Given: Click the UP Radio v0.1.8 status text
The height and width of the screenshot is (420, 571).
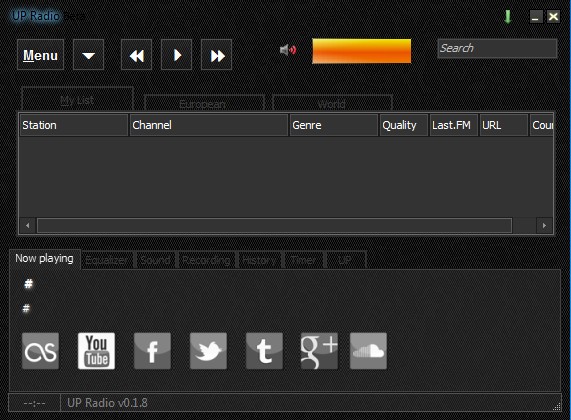Looking at the screenshot, I should pyautogui.click(x=107, y=403).
